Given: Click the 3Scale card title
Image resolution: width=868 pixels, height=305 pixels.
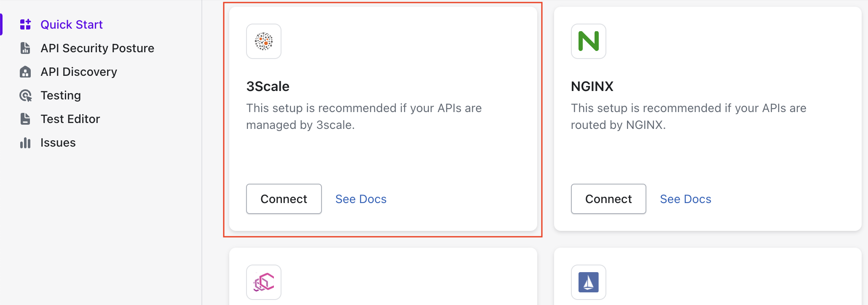Looking at the screenshot, I should tap(268, 86).
